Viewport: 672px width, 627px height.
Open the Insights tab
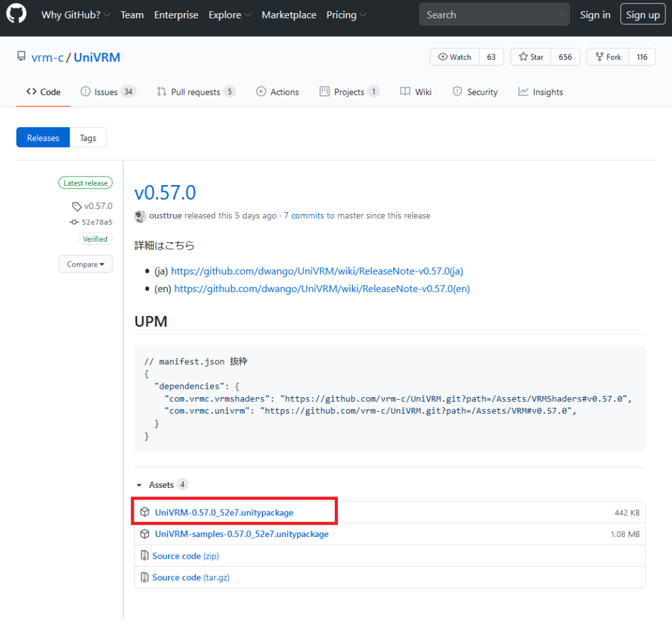tap(541, 92)
